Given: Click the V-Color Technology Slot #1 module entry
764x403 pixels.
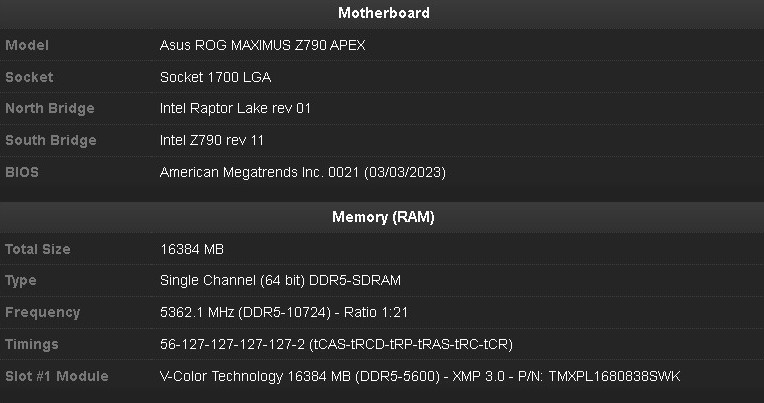Looking at the screenshot, I should (420, 376).
